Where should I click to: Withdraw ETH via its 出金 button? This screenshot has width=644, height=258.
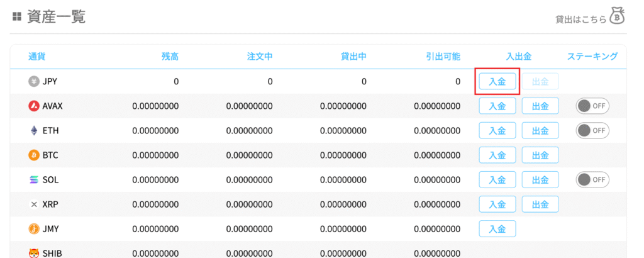pos(540,130)
